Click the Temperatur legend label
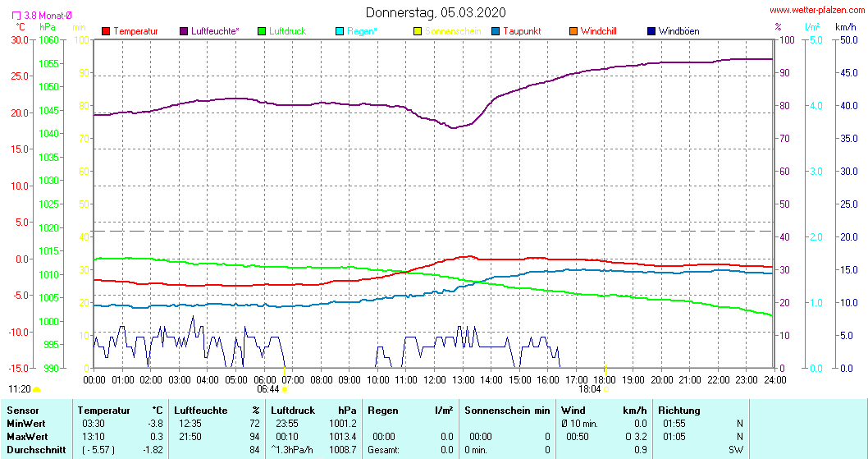 click(x=135, y=31)
